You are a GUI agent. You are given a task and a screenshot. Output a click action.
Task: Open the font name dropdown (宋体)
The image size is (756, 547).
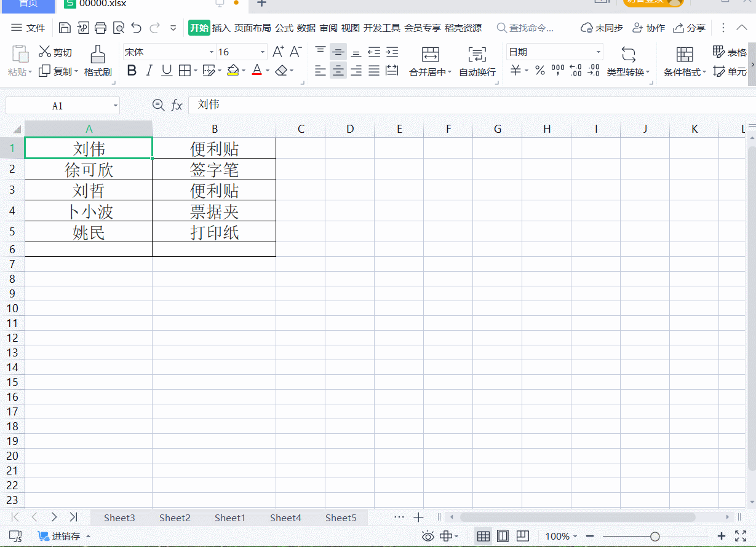click(x=212, y=52)
